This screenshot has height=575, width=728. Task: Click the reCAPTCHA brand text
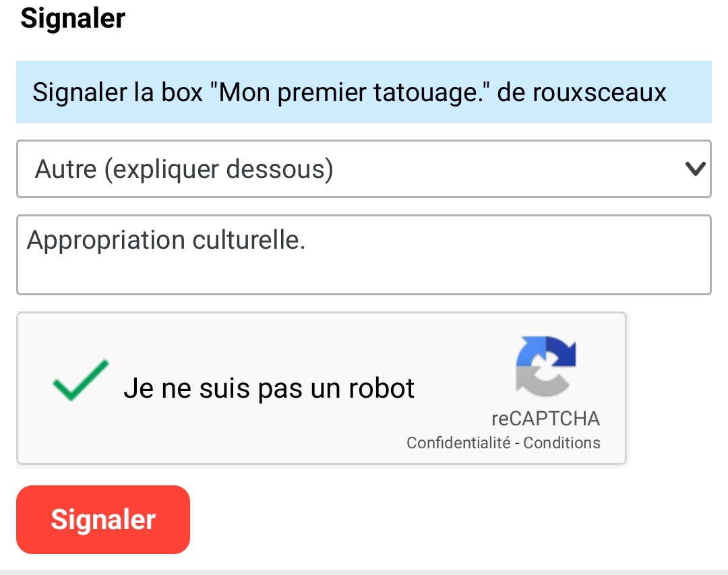[545, 419]
